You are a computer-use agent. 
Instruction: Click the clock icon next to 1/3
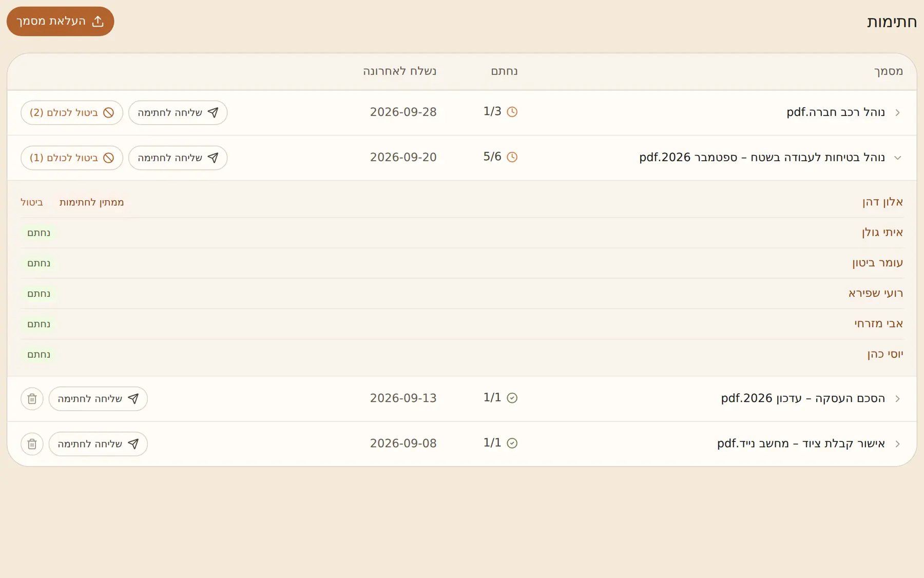point(512,112)
